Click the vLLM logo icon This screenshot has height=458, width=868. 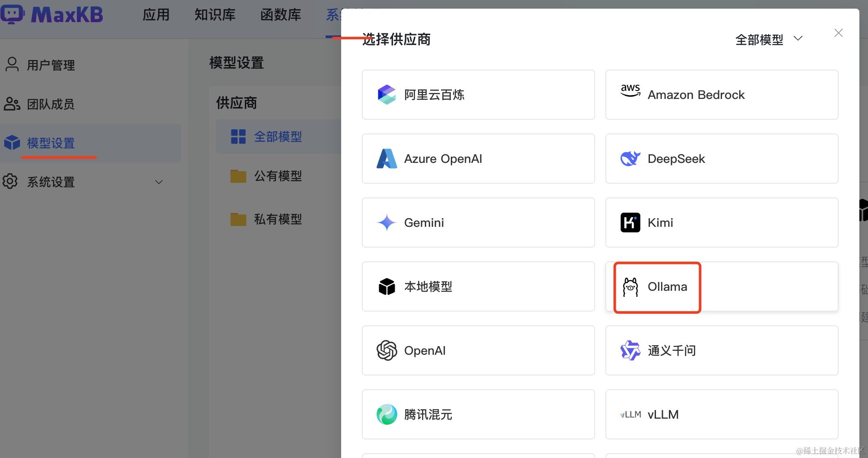pyautogui.click(x=630, y=414)
